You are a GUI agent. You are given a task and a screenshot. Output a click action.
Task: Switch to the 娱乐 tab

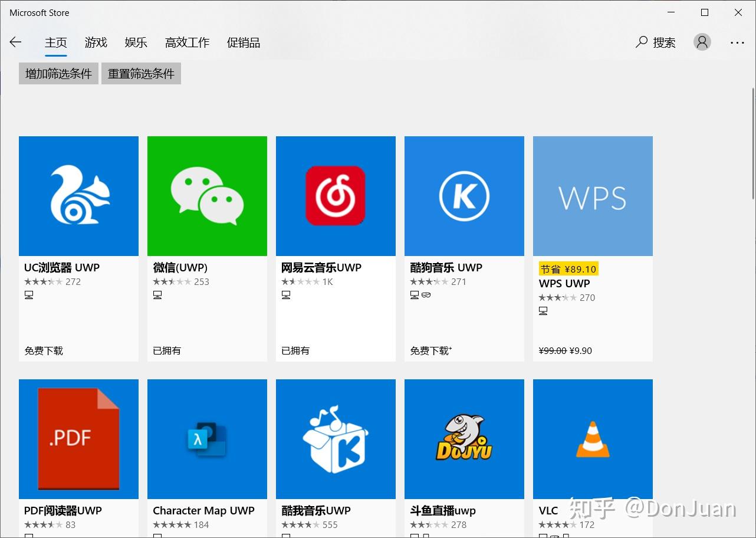pos(136,42)
